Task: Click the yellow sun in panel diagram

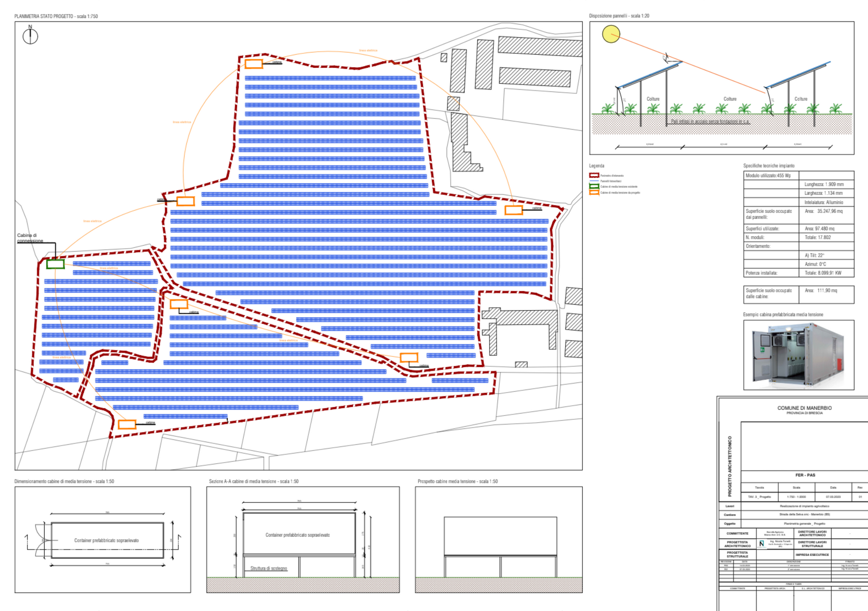Action: 611,34
